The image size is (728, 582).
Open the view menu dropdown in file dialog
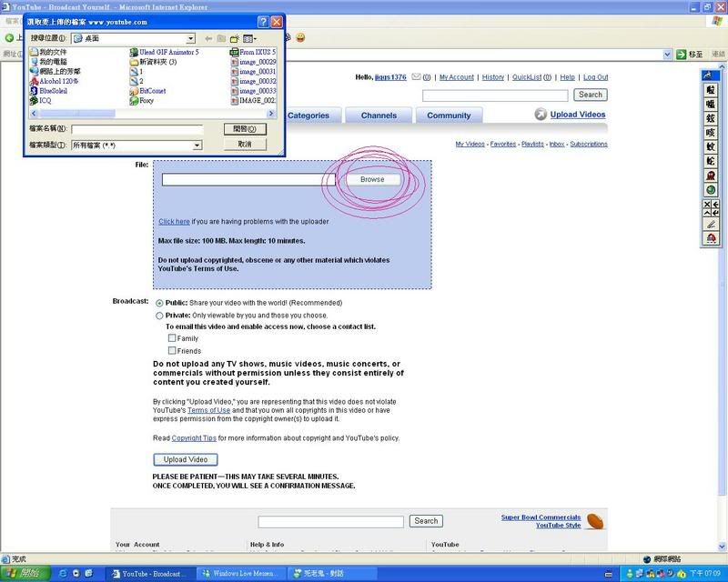[x=249, y=38]
